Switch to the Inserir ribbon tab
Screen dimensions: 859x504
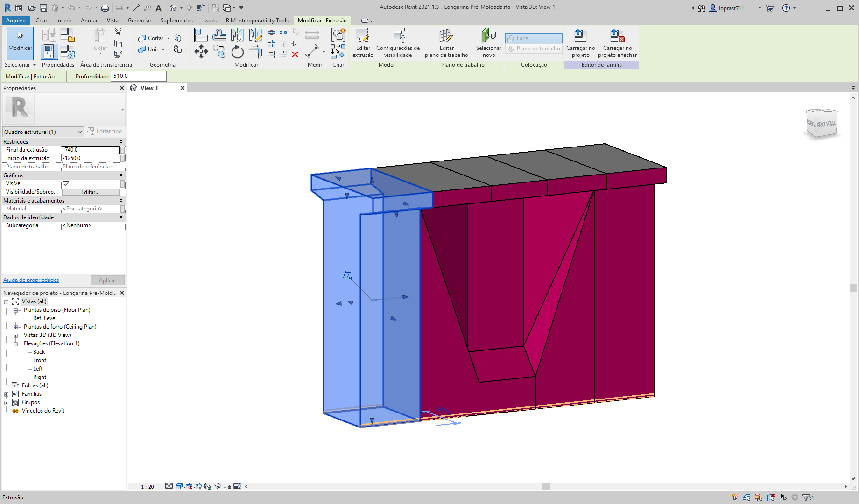point(63,20)
